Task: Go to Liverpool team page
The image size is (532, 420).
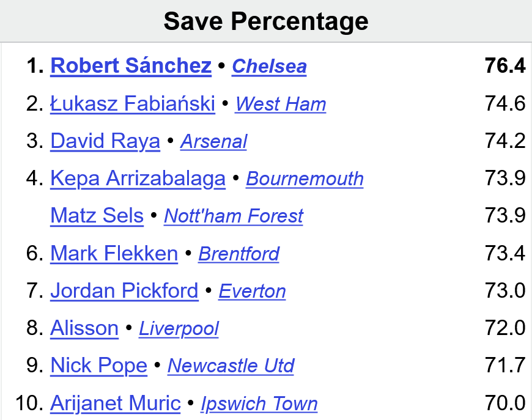Action: point(179,328)
